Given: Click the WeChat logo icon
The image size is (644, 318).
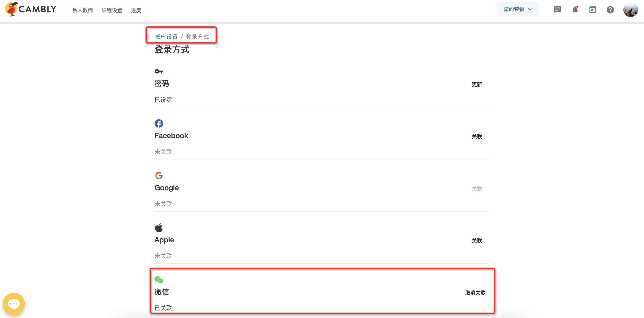Looking at the screenshot, I should click(x=159, y=280).
